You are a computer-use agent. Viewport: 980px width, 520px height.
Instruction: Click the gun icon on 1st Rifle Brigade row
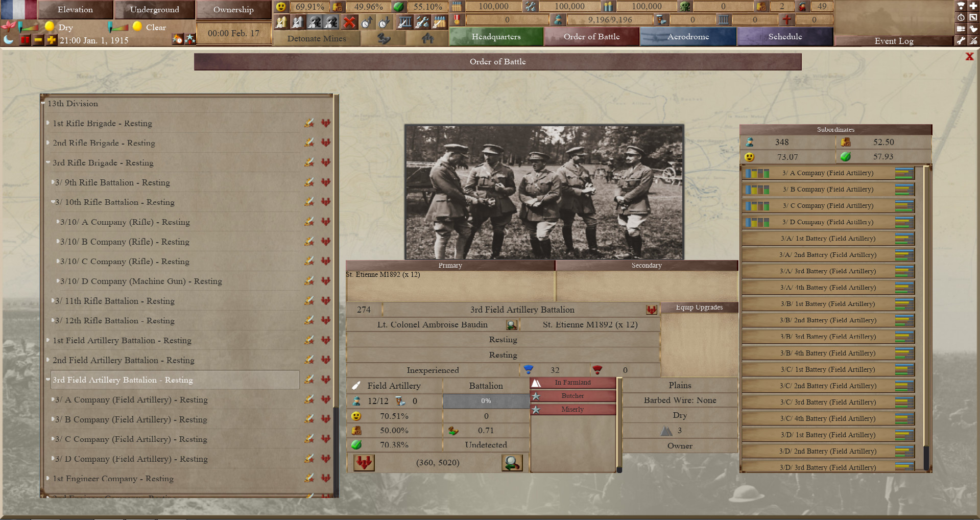309,123
